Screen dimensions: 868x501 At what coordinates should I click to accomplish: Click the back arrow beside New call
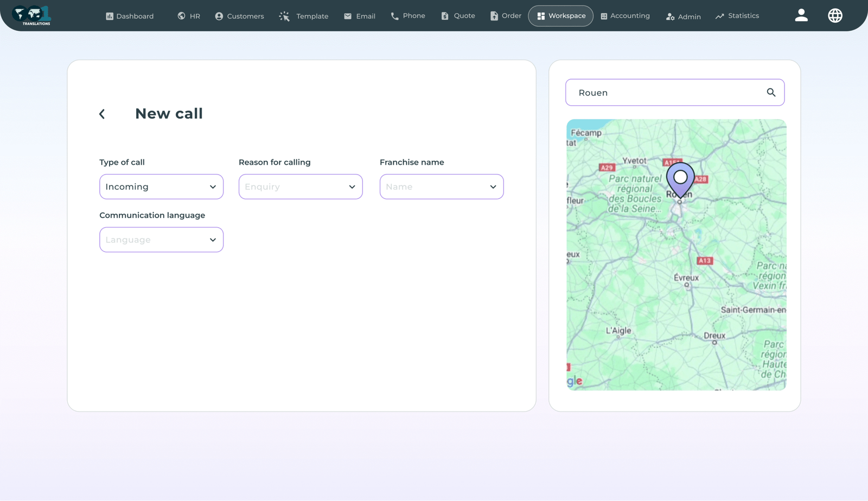click(x=102, y=114)
